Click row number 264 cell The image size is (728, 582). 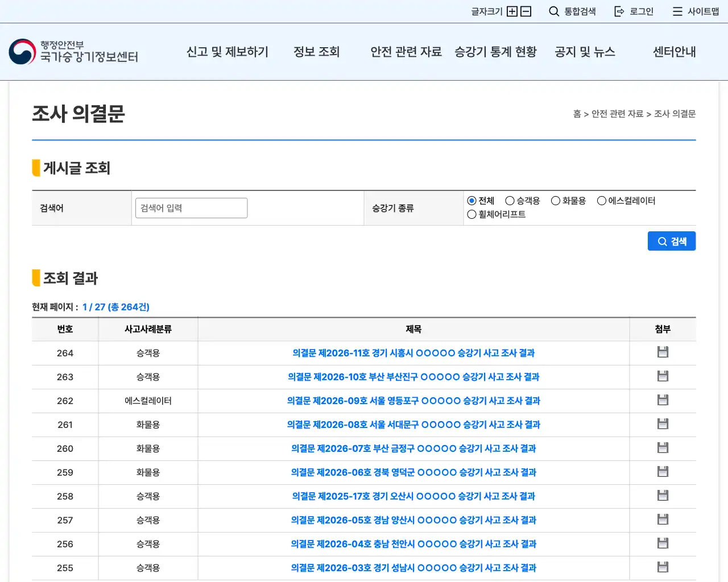coord(65,353)
